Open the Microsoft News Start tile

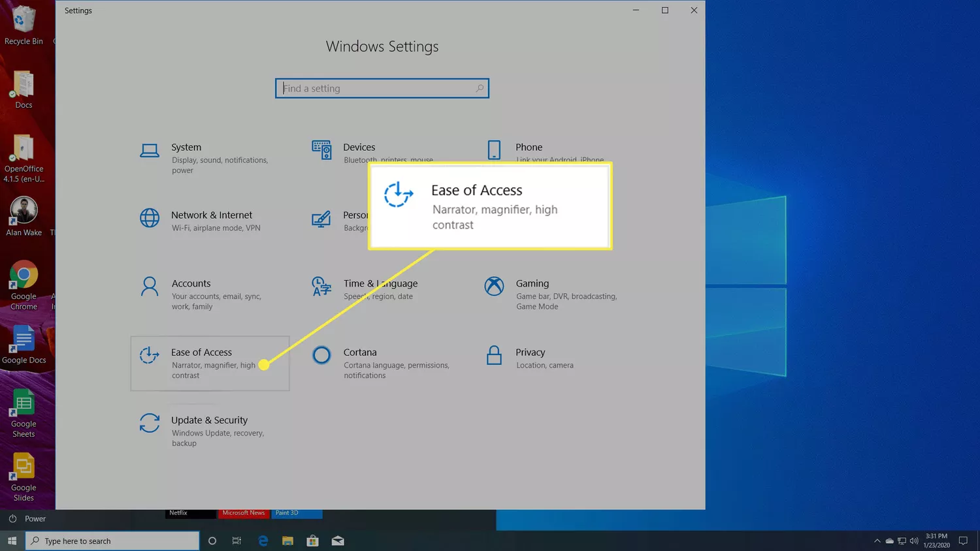click(244, 514)
